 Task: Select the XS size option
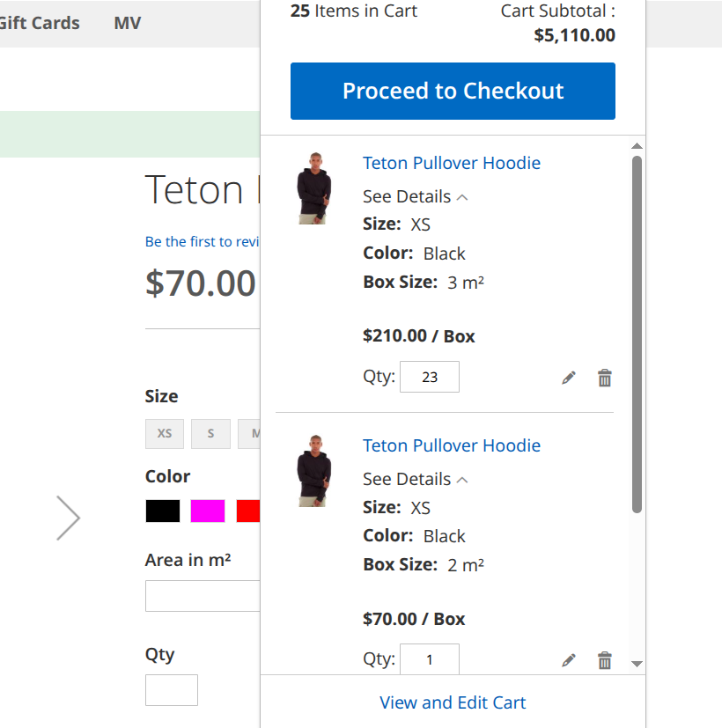coord(165,434)
